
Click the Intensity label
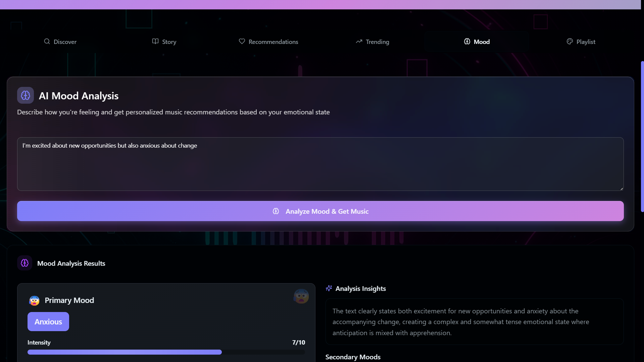(39, 342)
